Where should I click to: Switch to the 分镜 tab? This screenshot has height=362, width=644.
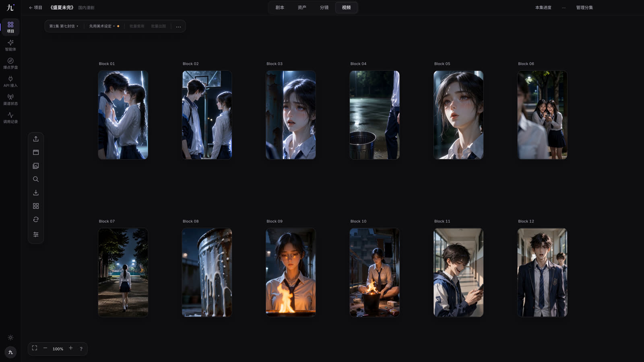pos(324,8)
